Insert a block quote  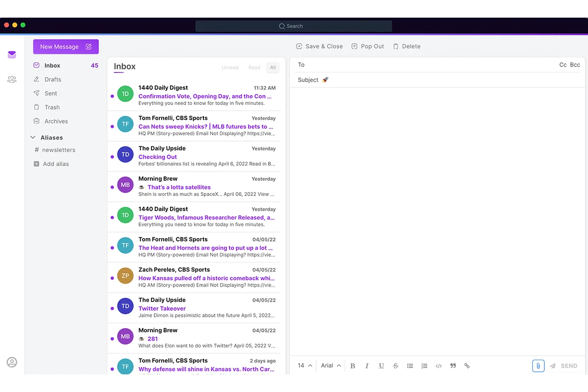[x=453, y=366]
